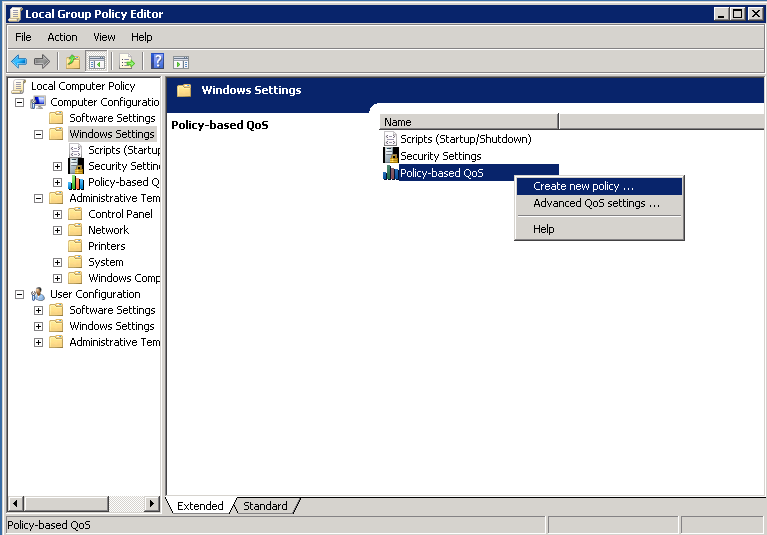
Task: Click the Forward arrow toolbar icon
Action: (42, 62)
